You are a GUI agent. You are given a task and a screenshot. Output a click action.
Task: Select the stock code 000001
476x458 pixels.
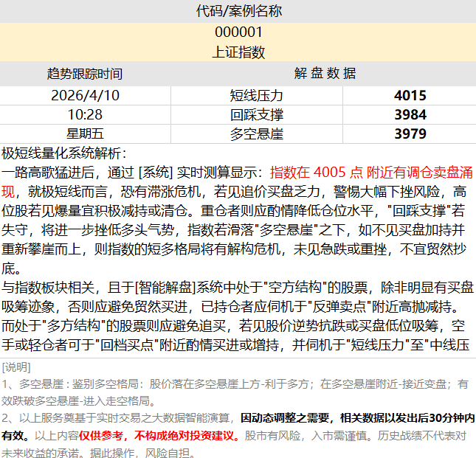click(238, 32)
